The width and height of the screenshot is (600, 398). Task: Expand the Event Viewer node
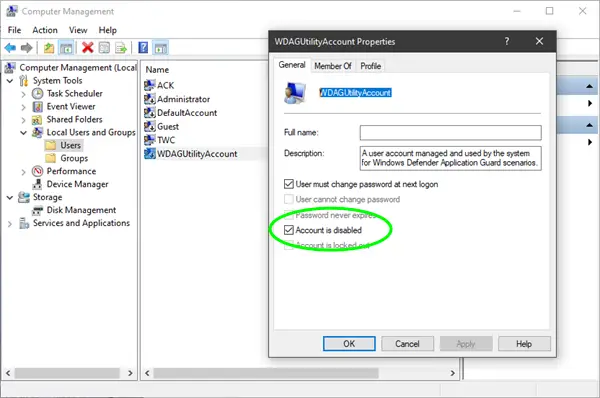(23, 107)
